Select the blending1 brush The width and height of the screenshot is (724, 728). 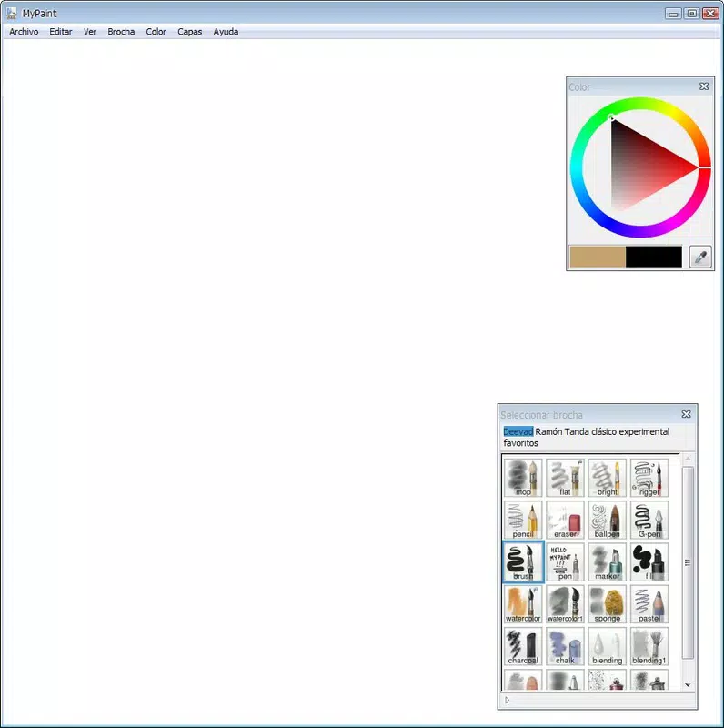click(x=649, y=646)
